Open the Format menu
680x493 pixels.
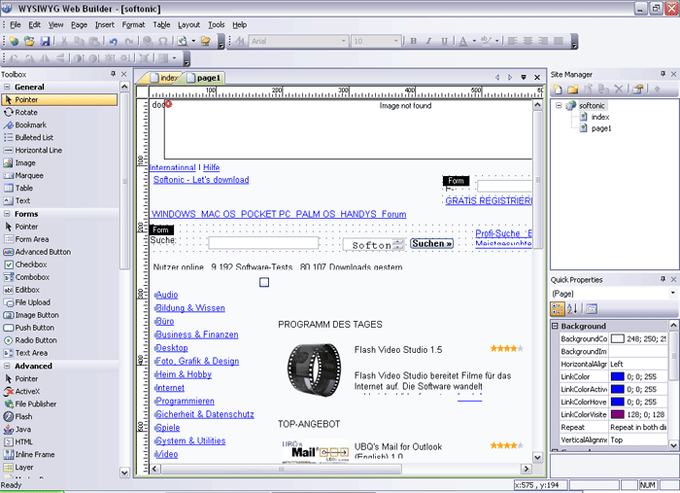tap(133, 25)
